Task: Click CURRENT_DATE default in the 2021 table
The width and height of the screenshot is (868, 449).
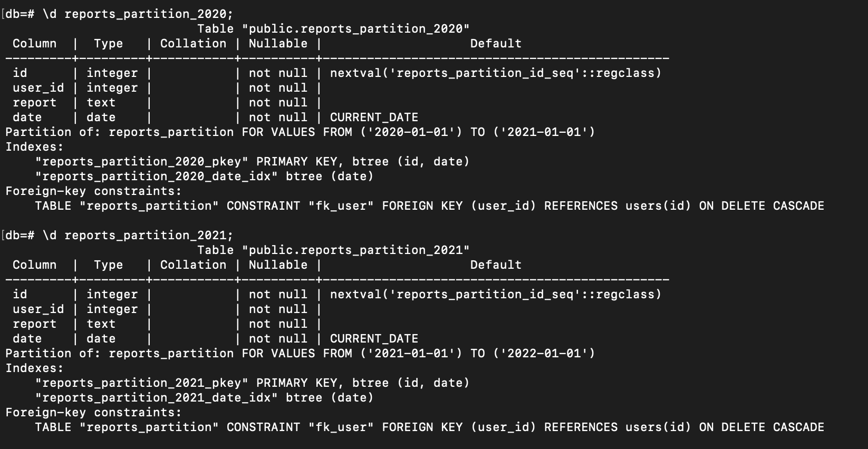Action: pyautogui.click(x=374, y=338)
